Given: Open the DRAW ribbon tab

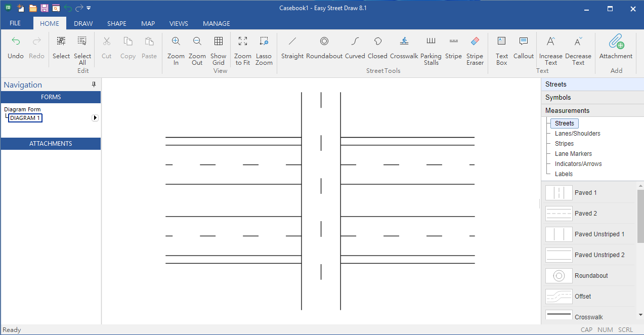Looking at the screenshot, I should (83, 23).
